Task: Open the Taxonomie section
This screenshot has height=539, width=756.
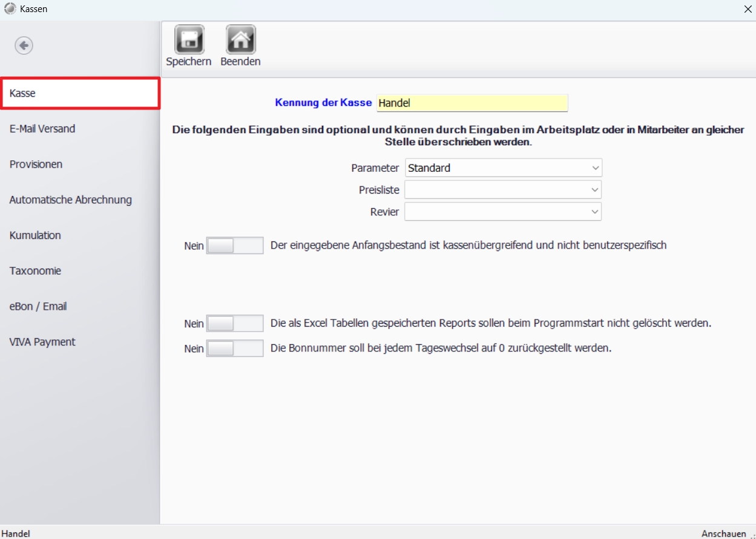Action: point(35,271)
